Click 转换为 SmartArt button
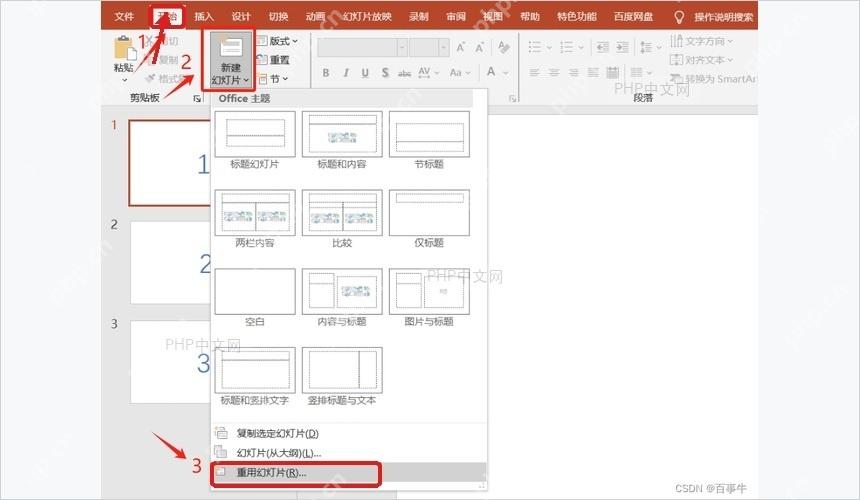 (713, 78)
